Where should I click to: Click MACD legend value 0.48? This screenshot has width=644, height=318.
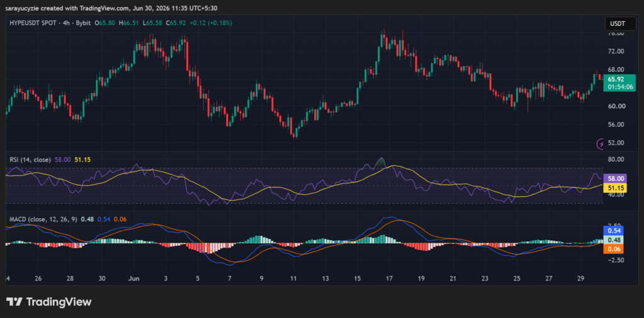[x=87, y=219]
